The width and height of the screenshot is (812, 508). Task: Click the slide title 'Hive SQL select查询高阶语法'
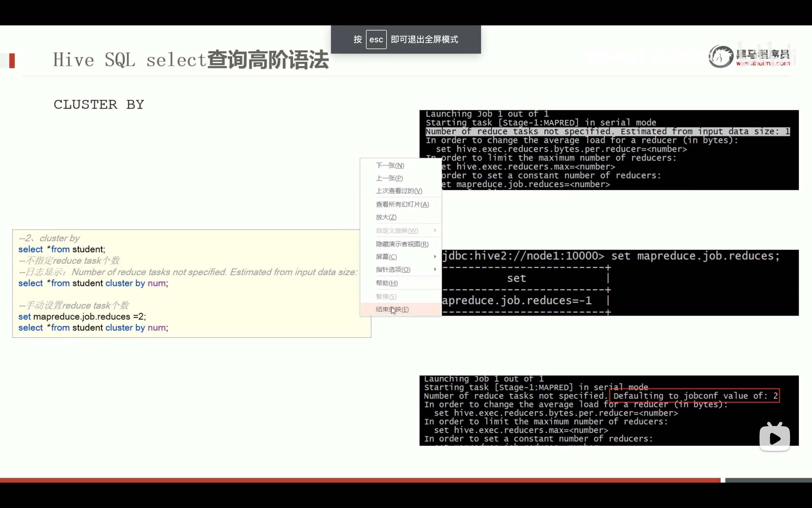(191, 60)
